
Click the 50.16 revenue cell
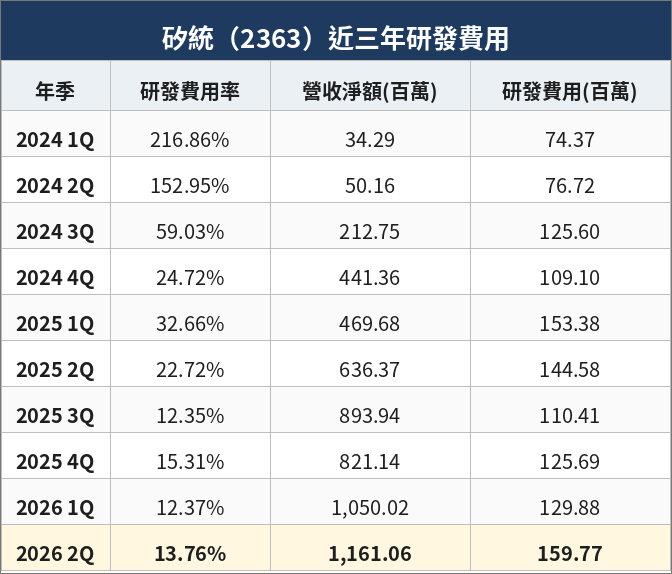point(370,186)
